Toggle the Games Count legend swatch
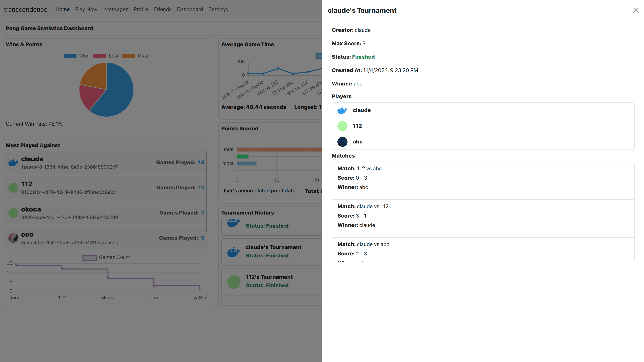Image resolution: width=644 pixels, height=362 pixels. (90, 257)
